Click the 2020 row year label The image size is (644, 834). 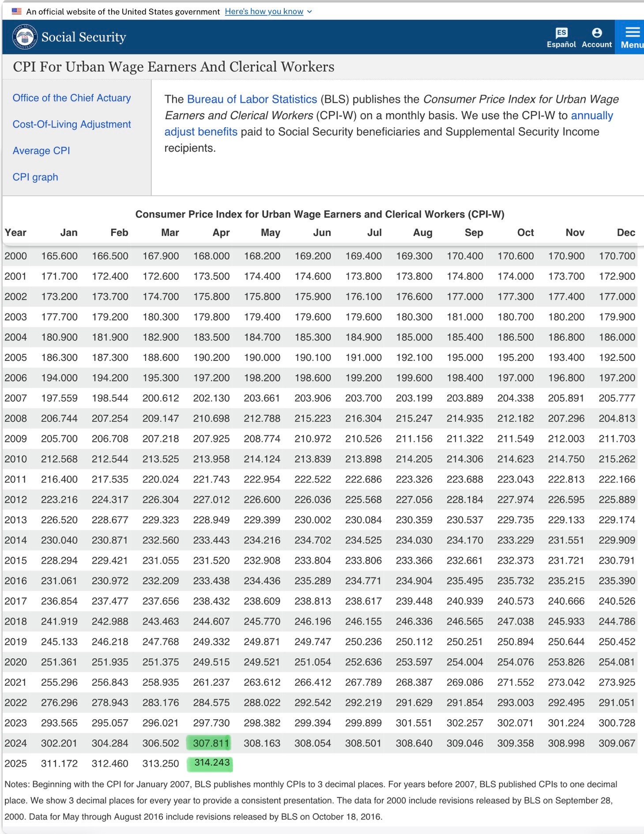[15, 662]
